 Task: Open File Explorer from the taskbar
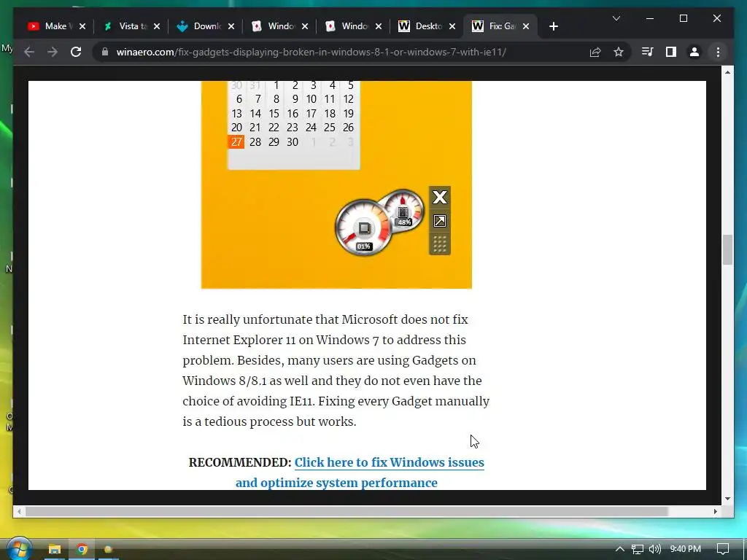tap(54, 549)
